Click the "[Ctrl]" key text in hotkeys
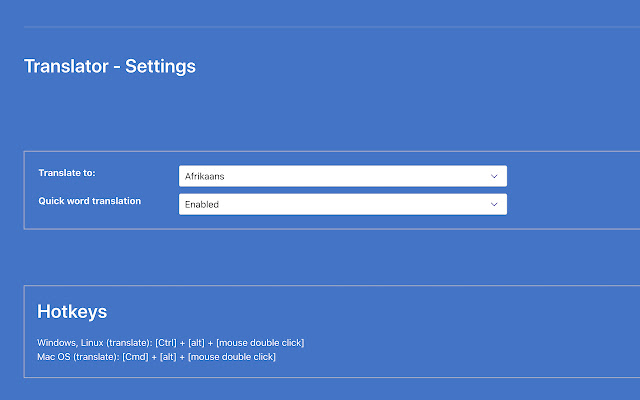 167,343
